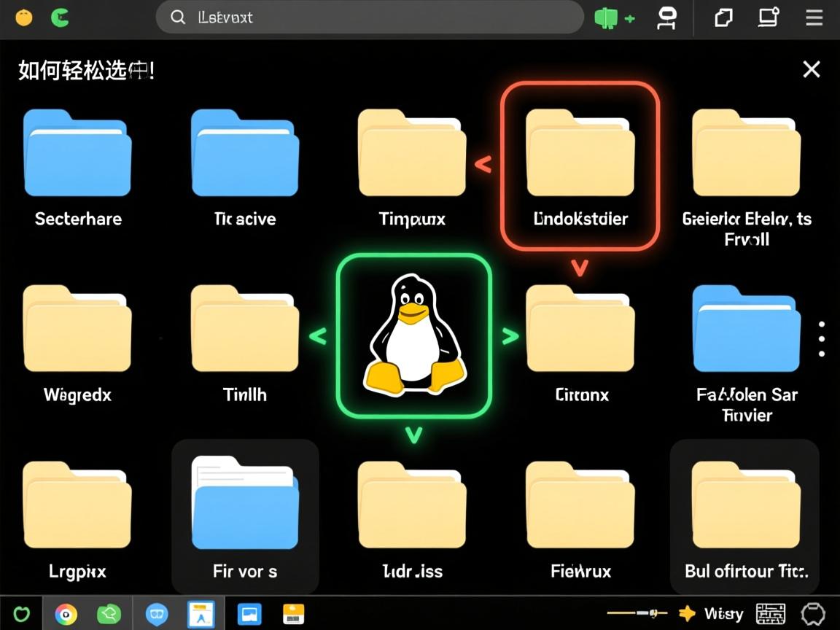Click the Linux penguin in the green highlighted box
840x630 pixels.
[x=413, y=335]
